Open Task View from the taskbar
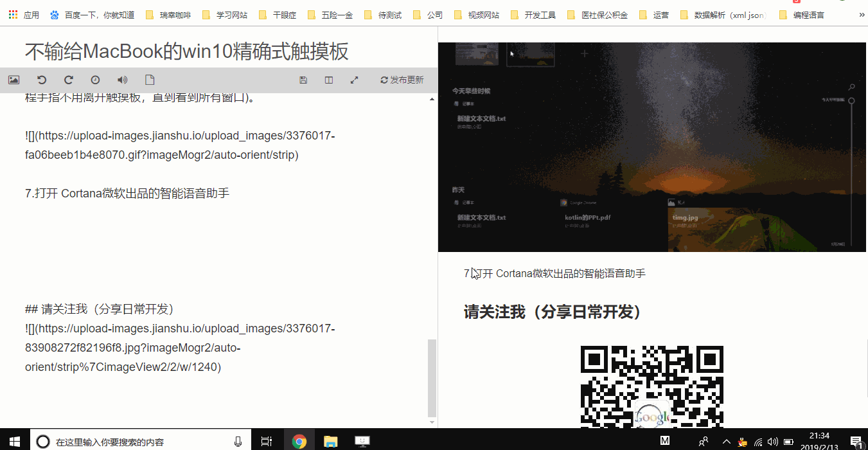Screen dimensions: 868x450 point(266,441)
